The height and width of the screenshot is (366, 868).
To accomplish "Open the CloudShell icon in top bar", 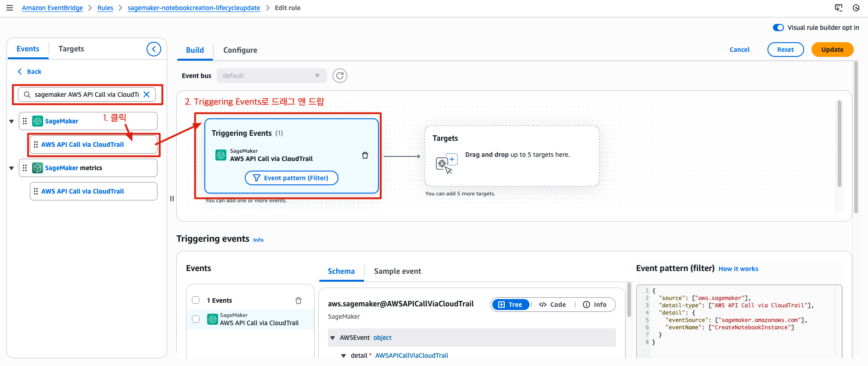I will (839, 8).
